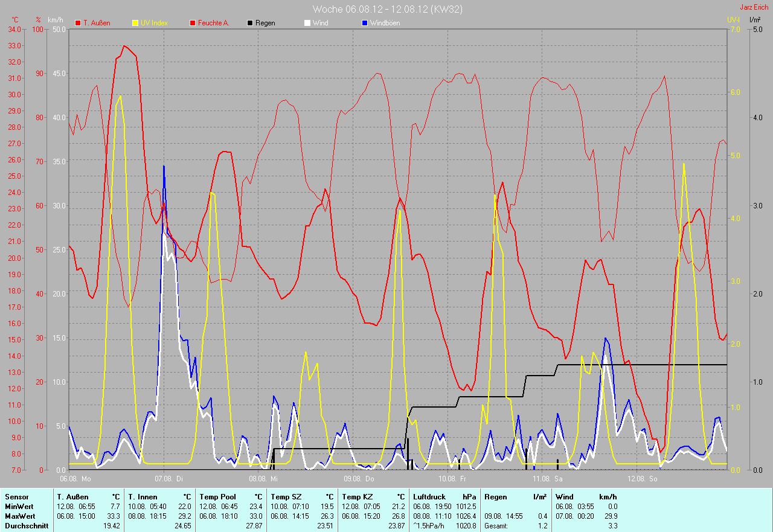Click the Luftdruck maximum value '1026.4'
The height and width of the screenshot is (532, 773).
point(466,516)
